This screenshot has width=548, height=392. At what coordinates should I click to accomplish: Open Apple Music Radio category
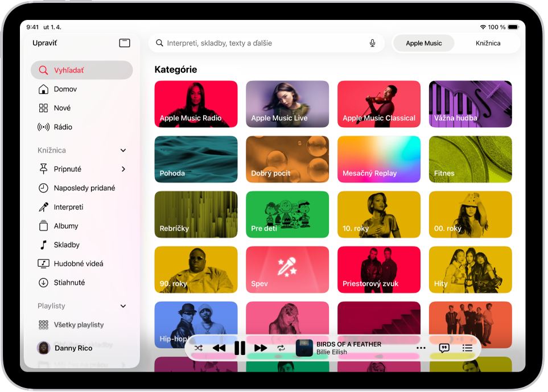click(196, 104)
